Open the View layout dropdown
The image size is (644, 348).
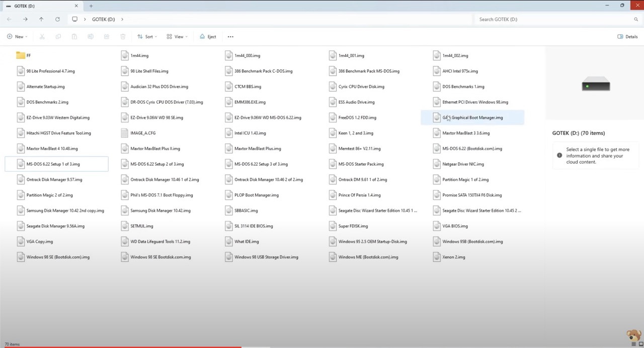(177, 37)
